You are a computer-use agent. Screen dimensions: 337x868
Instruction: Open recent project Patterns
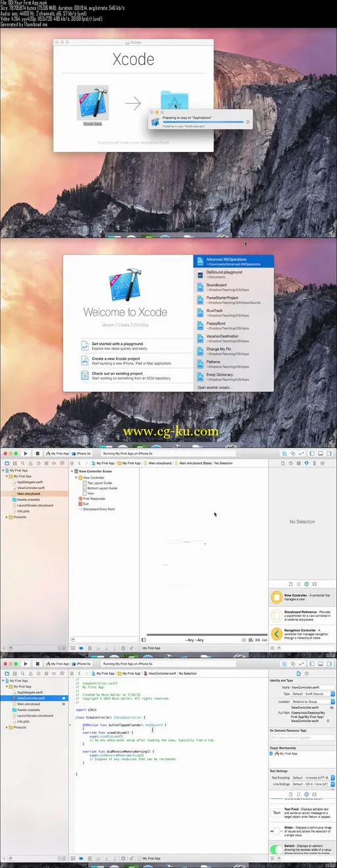point(233,364)
